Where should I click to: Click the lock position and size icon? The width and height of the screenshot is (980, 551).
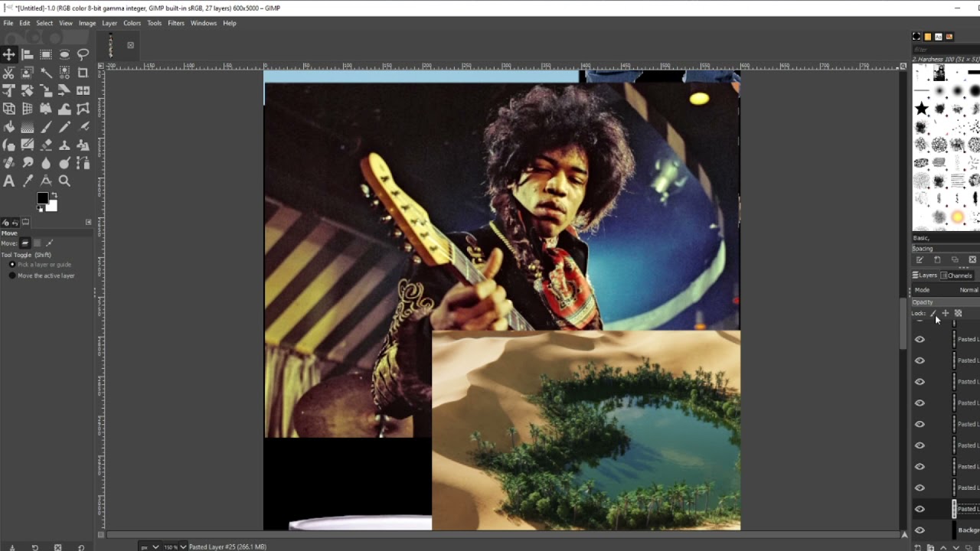click(946, 313)
